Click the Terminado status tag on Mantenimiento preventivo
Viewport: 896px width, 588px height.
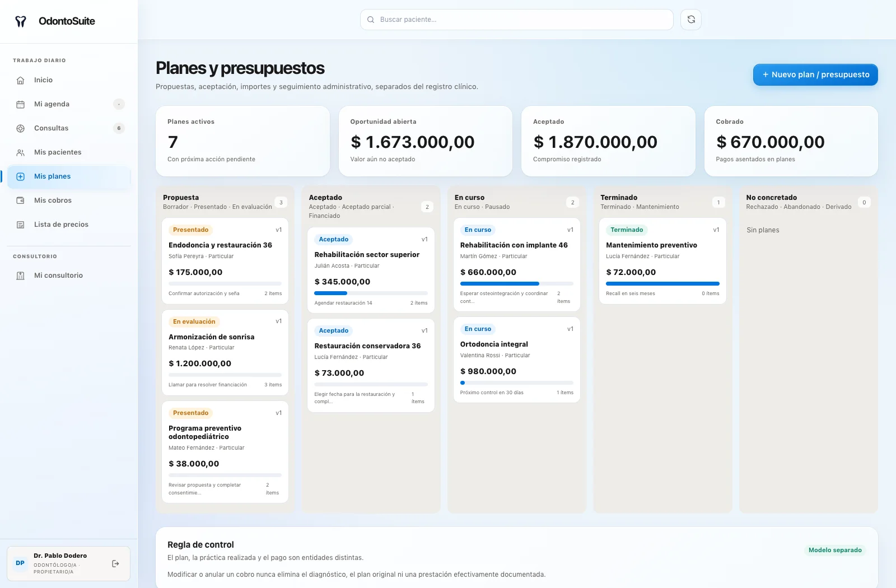[x=627, y=230]
